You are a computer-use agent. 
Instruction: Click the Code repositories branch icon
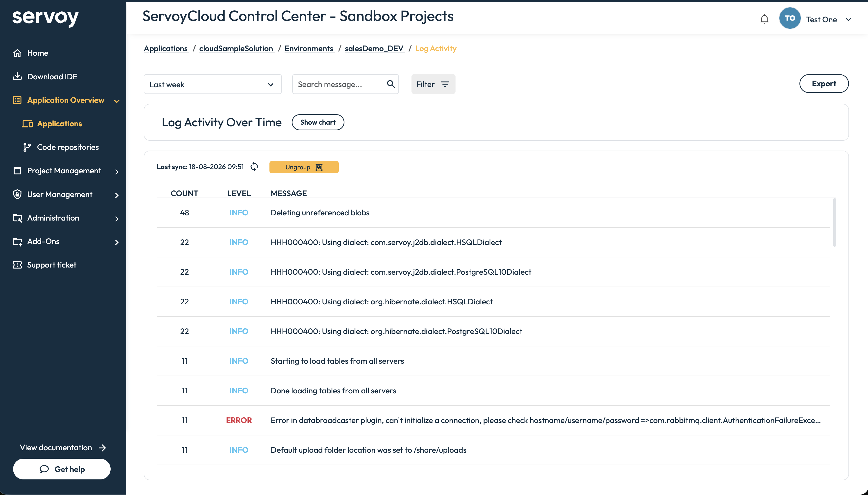click(27, 147)
